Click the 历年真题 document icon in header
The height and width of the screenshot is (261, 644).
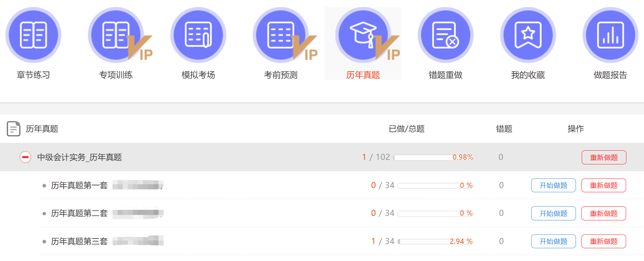(x=13, y=129)
